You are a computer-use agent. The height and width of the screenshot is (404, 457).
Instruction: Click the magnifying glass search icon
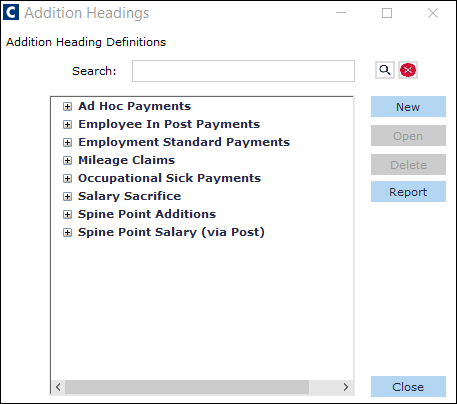(385, 70)
